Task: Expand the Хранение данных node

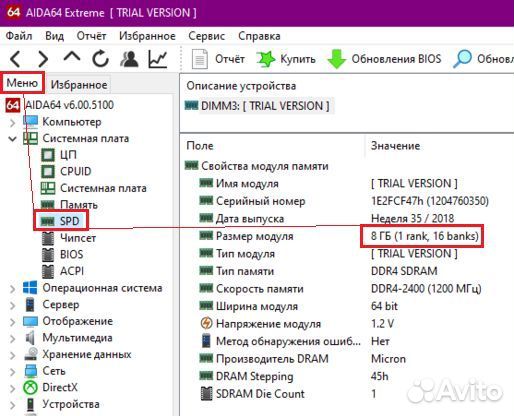Action: tap(13, 355)
